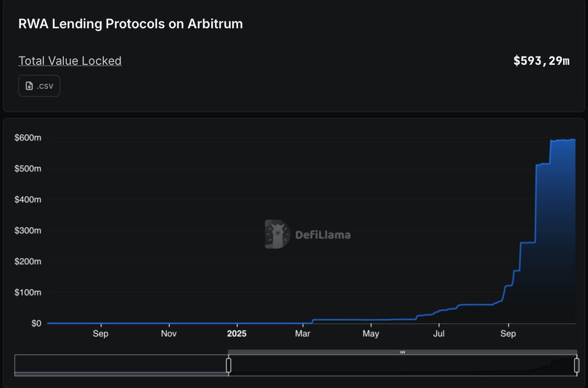Download data using the .csv button
The width and height of the screenshot is (588, 388).
pyautogui.click(x=39, y=85)
